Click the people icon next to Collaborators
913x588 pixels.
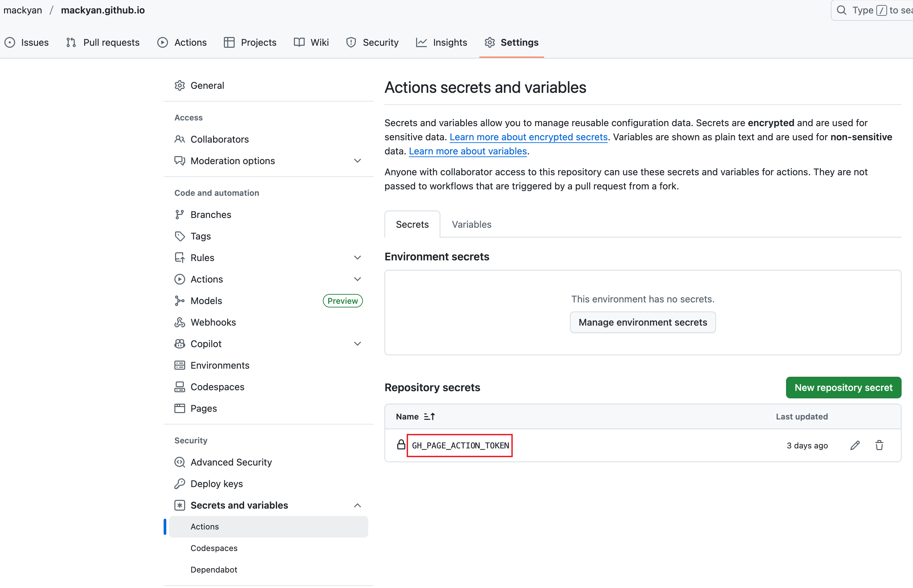click(179, 139)
